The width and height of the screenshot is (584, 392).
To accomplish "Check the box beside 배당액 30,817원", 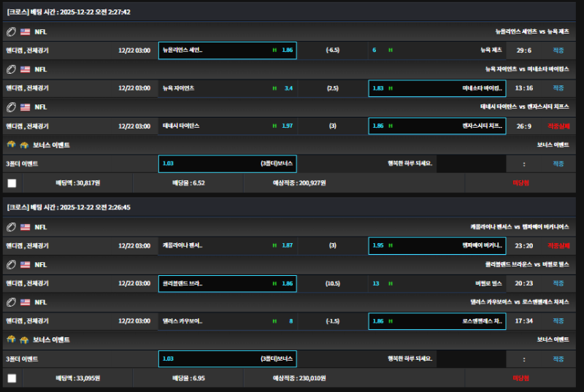I will tap(12, 183).
